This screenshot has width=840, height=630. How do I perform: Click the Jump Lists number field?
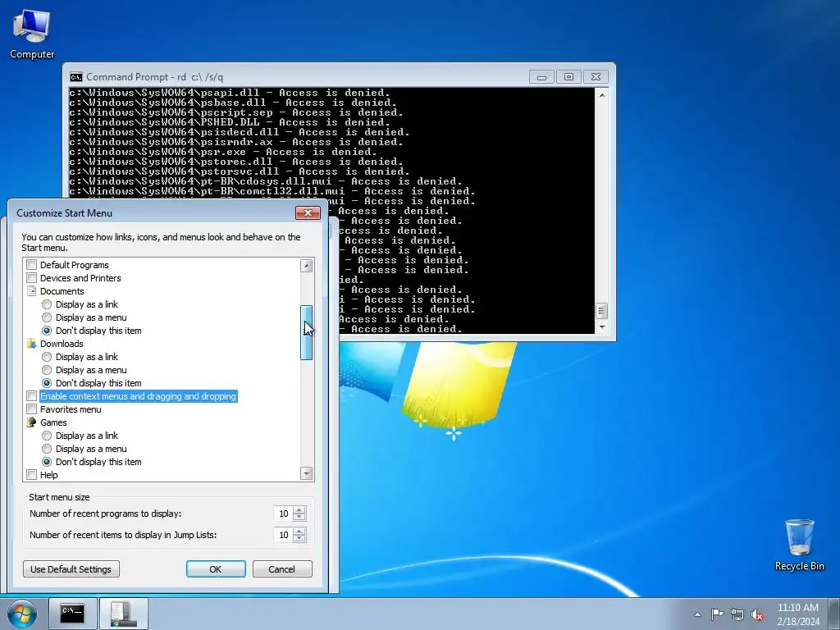click(x=283, y=535)
